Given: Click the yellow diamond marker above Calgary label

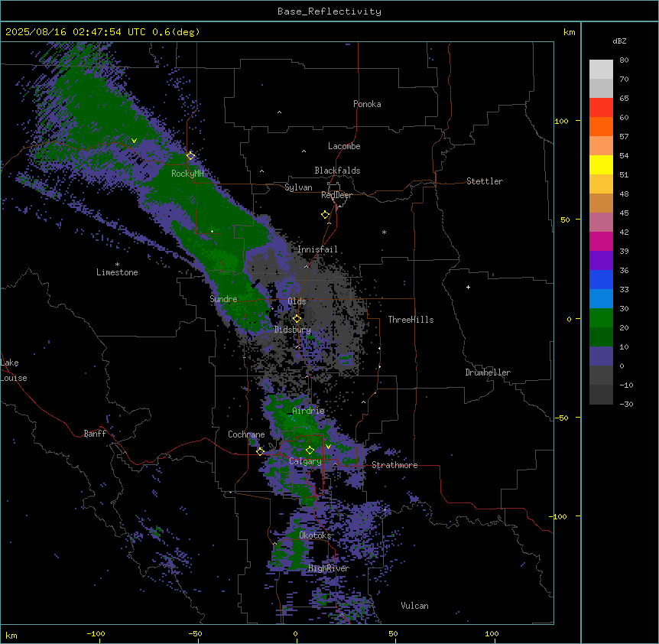Looking at the screenshot, I should (x=310, y=450).
